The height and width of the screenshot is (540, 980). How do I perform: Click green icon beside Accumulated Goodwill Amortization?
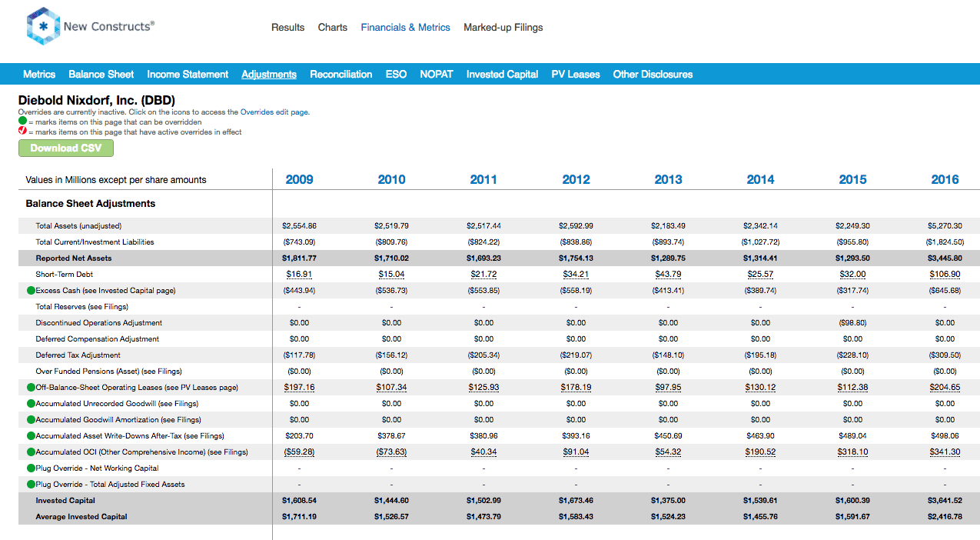(31, 420)
